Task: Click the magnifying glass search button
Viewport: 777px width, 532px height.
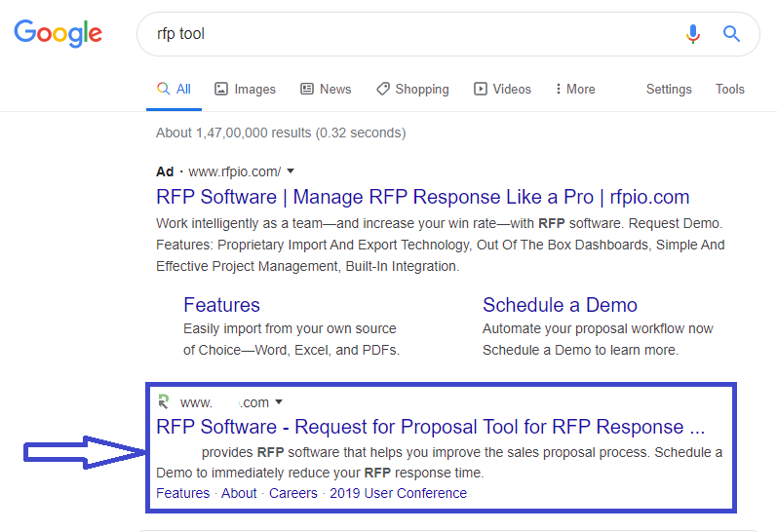Action: click(731, 34)
